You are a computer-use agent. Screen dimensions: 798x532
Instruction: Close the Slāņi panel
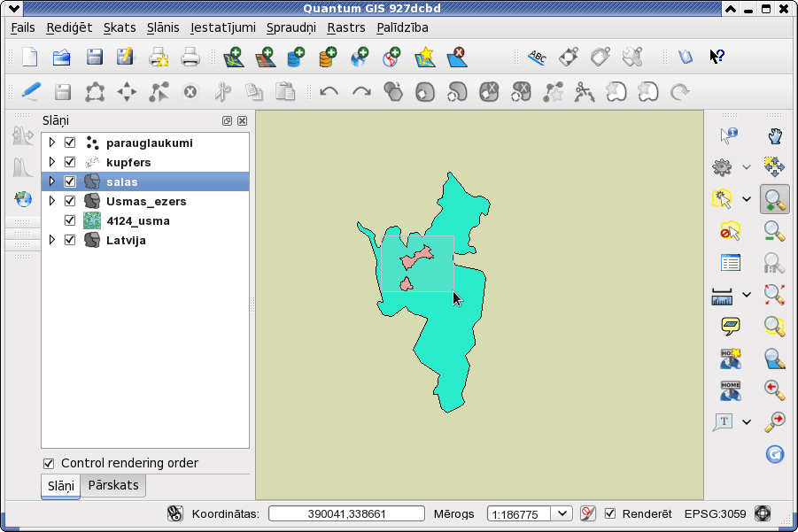[243, 120]
